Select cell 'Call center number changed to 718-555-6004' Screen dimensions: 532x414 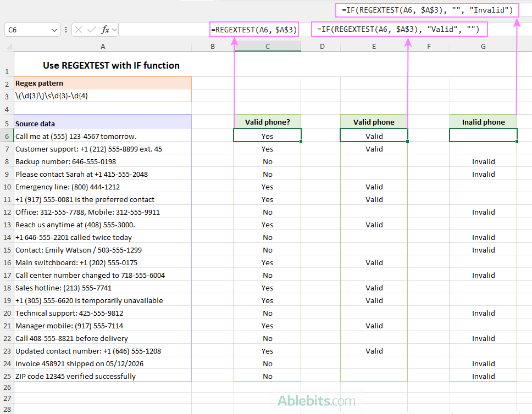(103, 275)
